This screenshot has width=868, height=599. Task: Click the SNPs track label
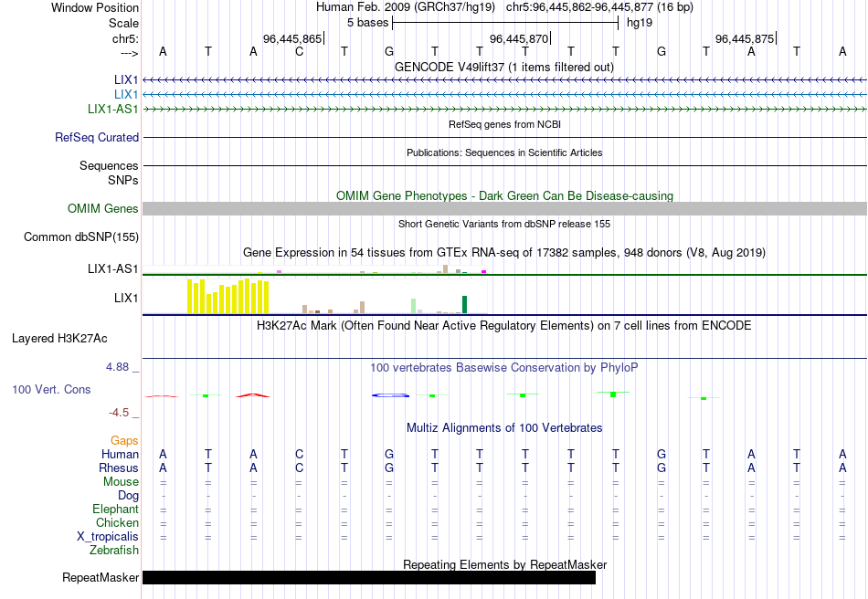point(123,180)
